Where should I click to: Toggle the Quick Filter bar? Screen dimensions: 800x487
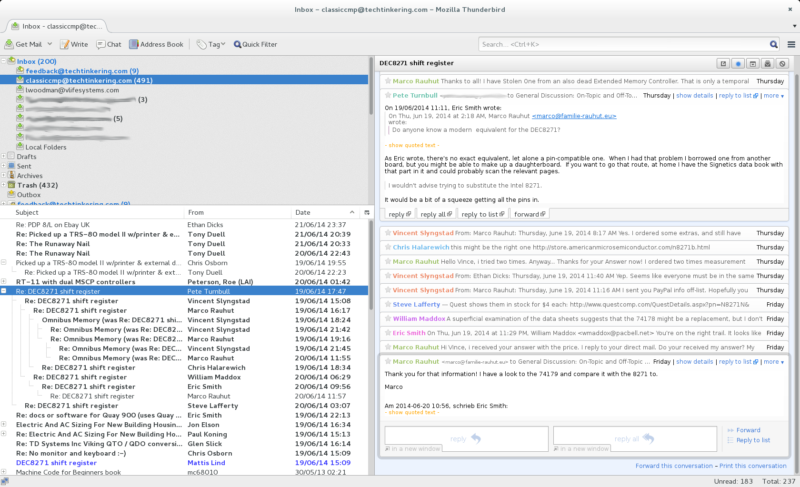click(256, 44)
